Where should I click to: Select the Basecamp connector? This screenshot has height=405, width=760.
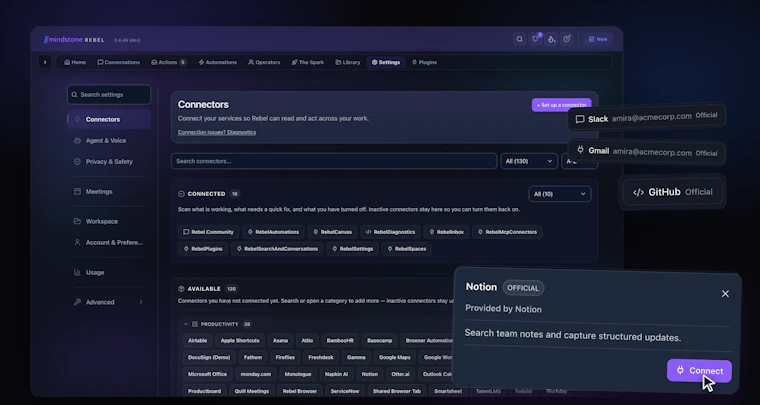380,341
